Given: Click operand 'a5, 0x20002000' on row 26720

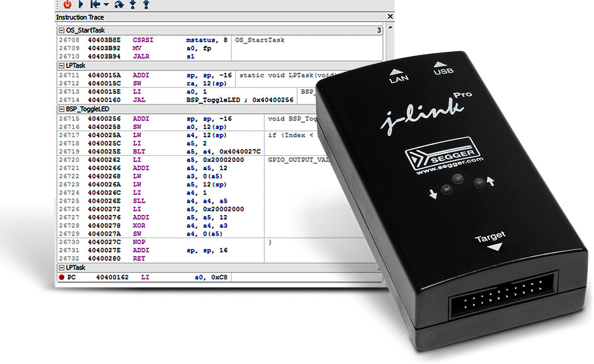Looking at the screenshot, I should 215,160.
